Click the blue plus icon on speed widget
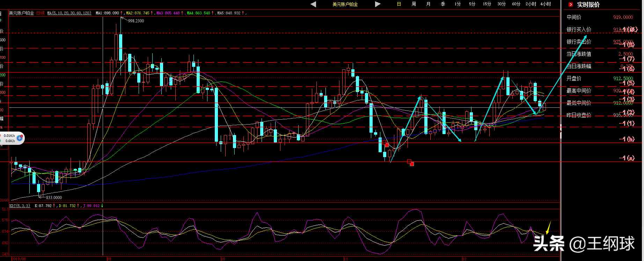 pyautogui.click(x=20, y=138)
